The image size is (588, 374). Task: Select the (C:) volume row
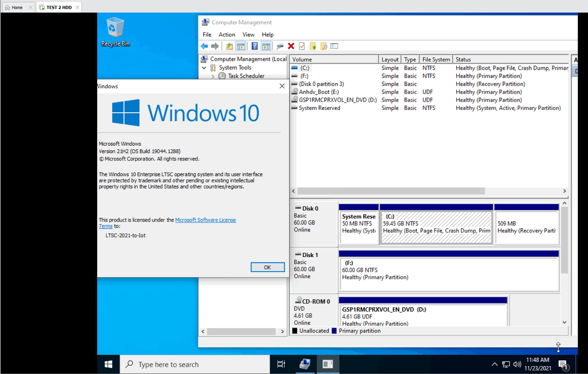[x=429, y=68]
